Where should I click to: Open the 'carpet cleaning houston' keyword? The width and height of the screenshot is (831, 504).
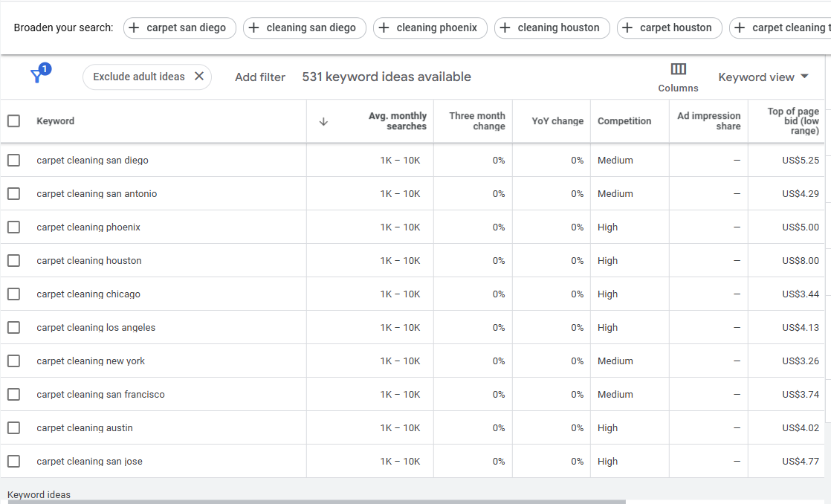tap(89, 261)
